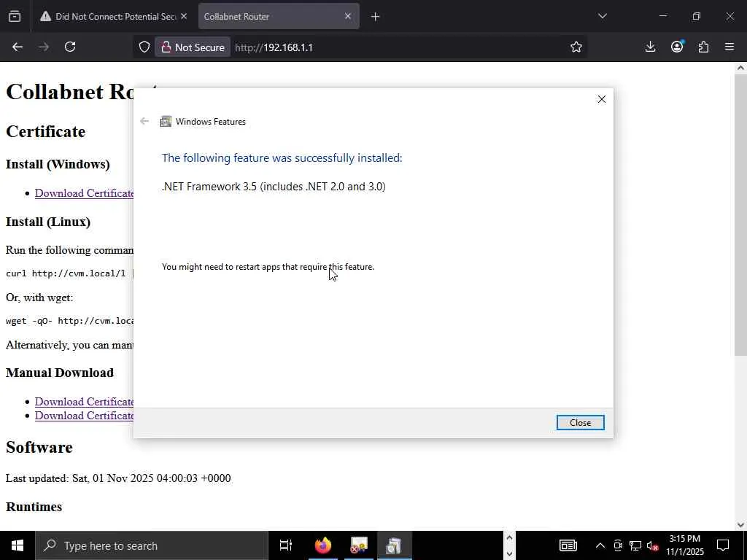This screenshot has height=560, width=747.
Task: Bookmark this page with the star icon
Action: 576,47
